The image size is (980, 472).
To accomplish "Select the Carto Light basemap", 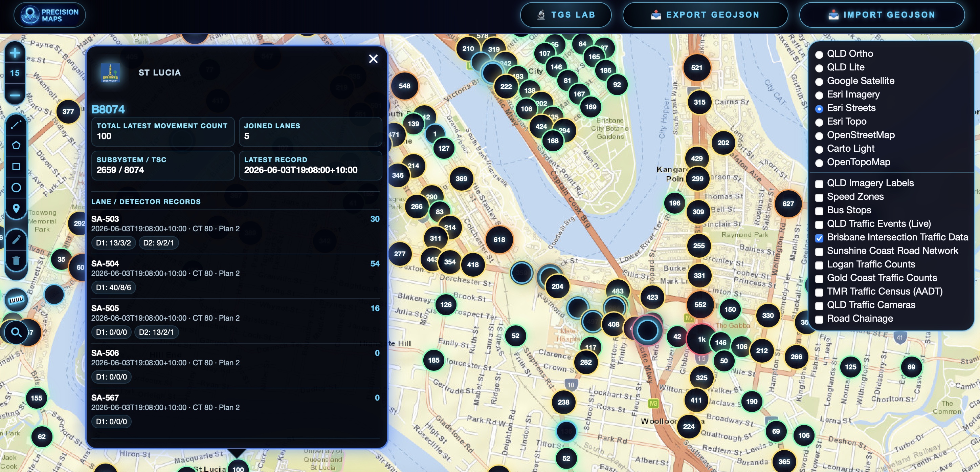I will click(x=819, y=149).
